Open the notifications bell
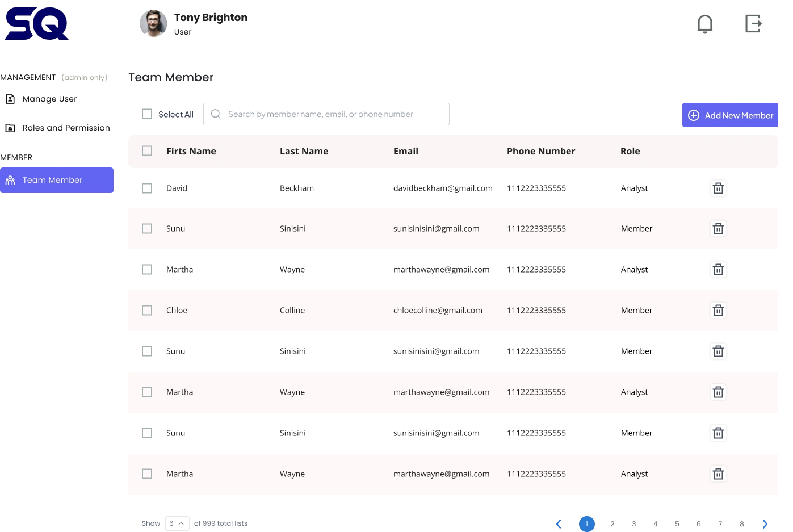 704,24
